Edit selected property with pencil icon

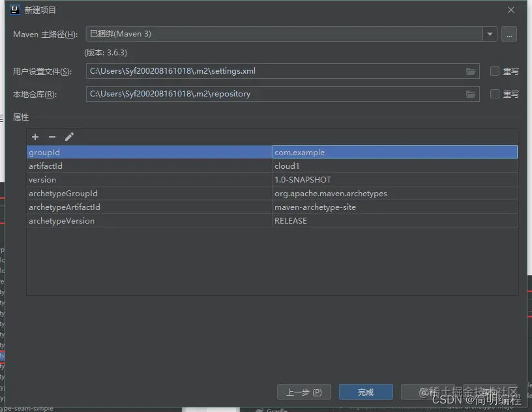click(x=69, y=137)
